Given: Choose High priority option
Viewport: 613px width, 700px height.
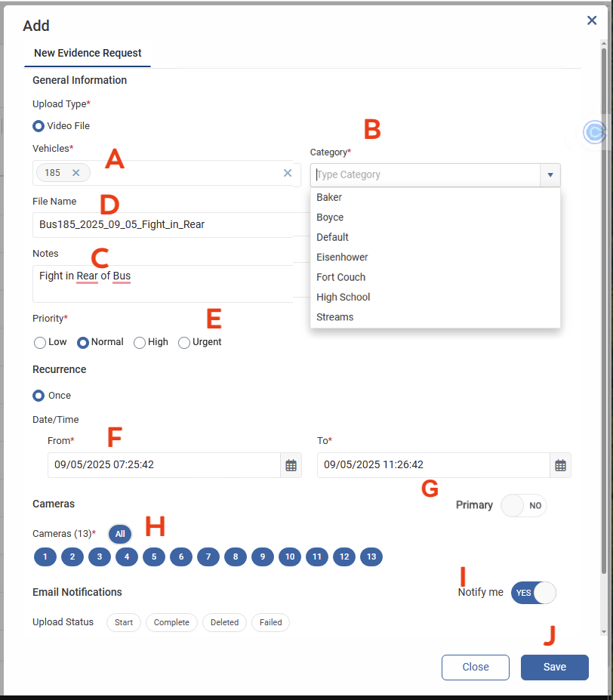Looking at the screenshot, I should tap(140, 343).
